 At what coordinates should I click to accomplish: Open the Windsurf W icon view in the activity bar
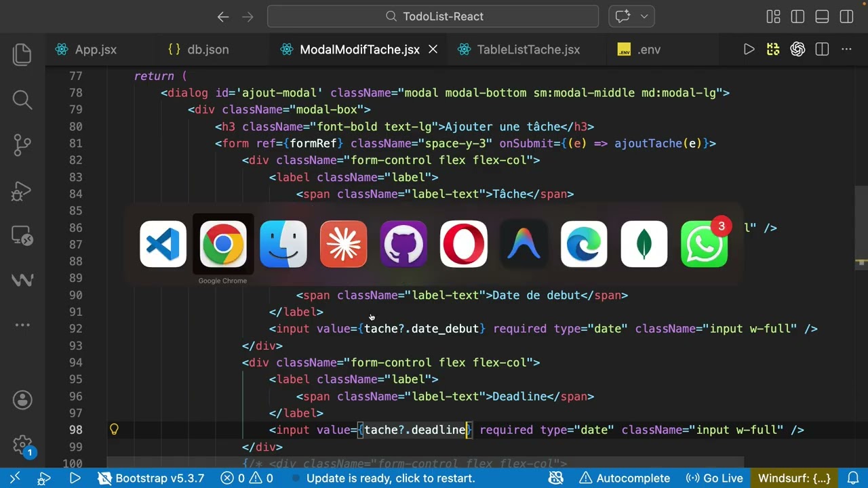22,279
